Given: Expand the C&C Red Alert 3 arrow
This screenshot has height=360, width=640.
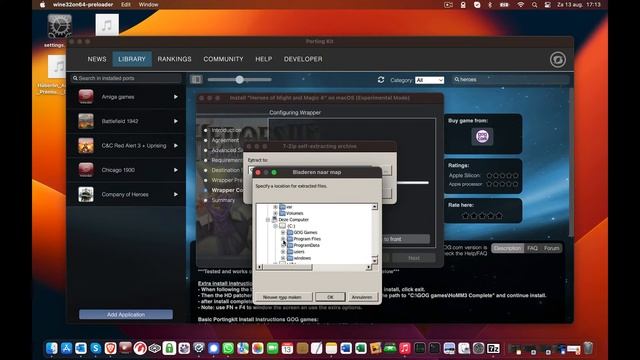Looking at the screenshot, I should coord(176,146).
